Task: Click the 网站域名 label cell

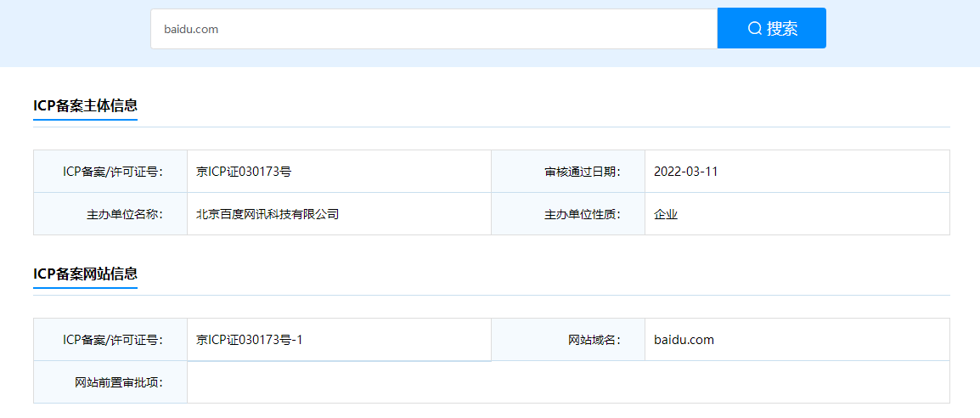Action: (x=568, y=340)
